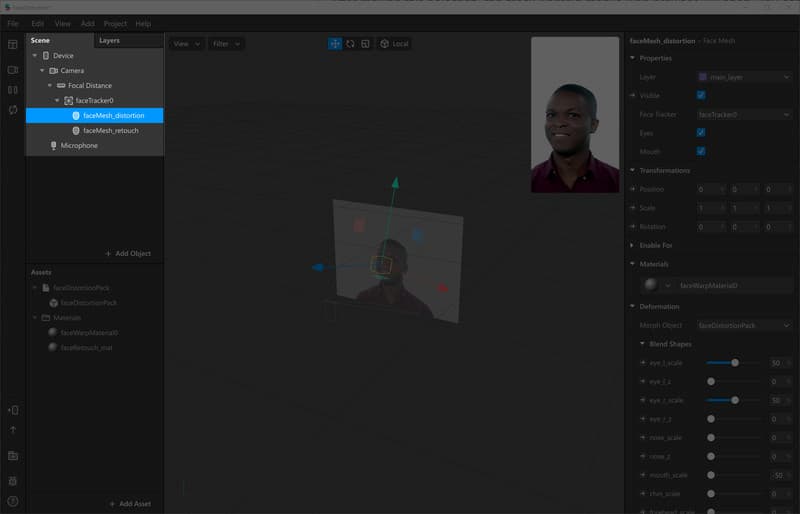Select the rotate manipulator tool
Viewport: 800px width, 514px height.
pyautogui.click(x=350, y=44)
